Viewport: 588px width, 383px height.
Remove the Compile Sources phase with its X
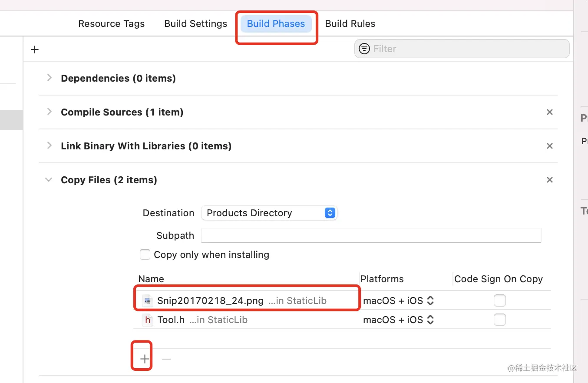(x=549, y=112)
